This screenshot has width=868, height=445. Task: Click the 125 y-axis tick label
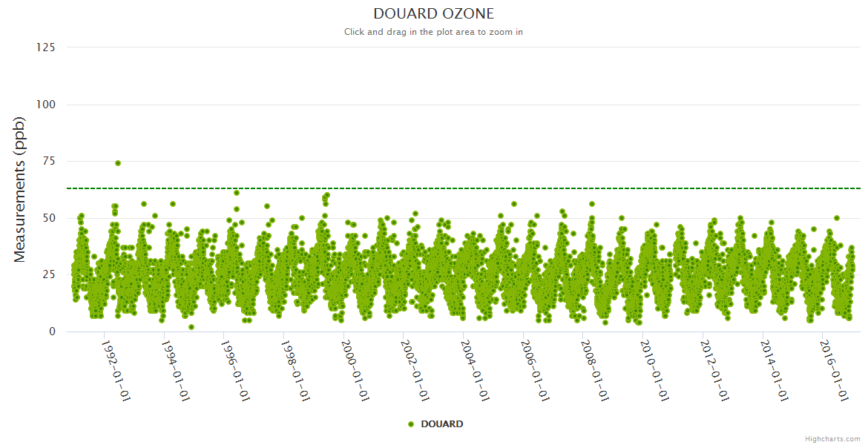pos(45,47)
